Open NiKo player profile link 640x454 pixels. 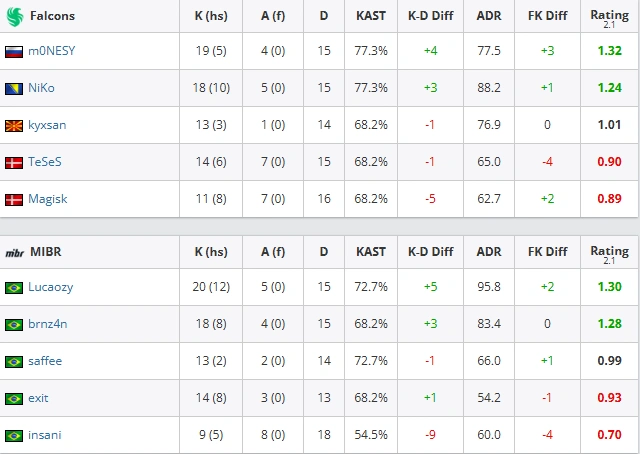(x=41, y=88)
